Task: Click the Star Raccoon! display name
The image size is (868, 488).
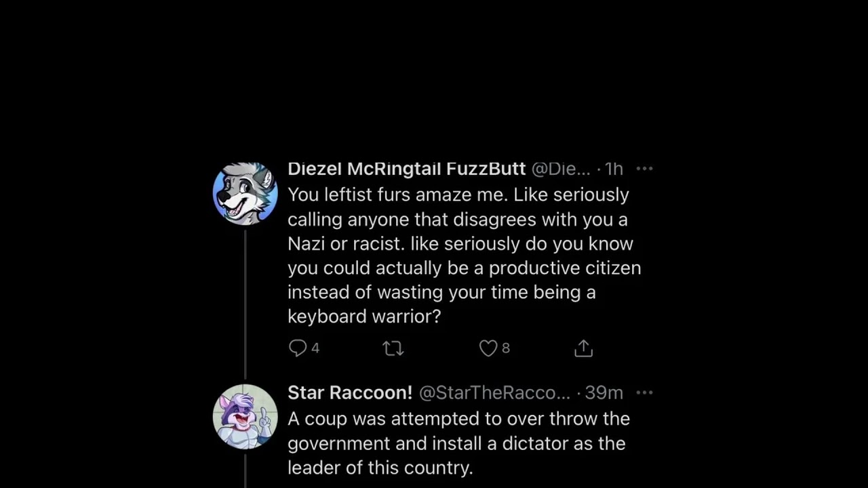Action: pyautogui.click(x=350, y=392)
